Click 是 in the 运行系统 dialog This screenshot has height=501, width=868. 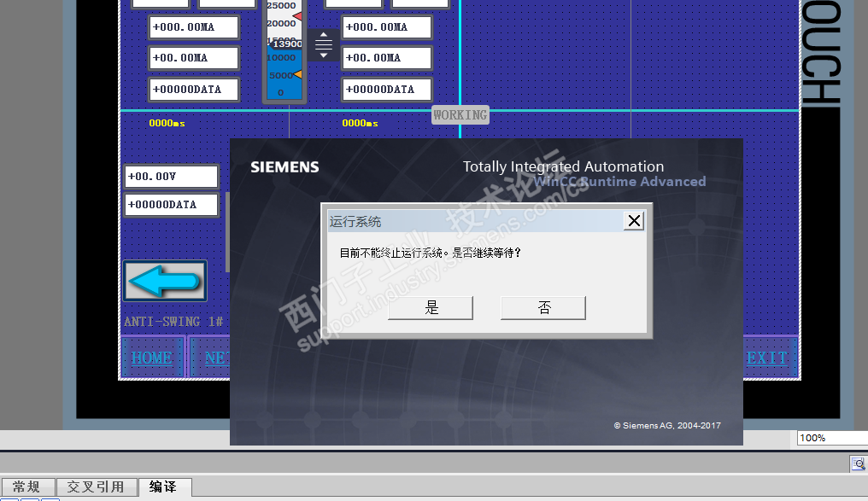(x=431, y=307)
